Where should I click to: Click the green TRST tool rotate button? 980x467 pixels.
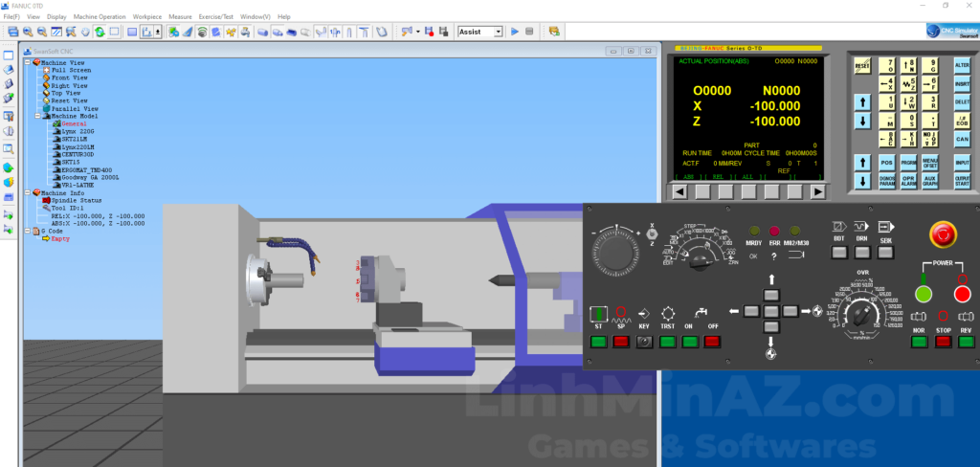(668, 342)
